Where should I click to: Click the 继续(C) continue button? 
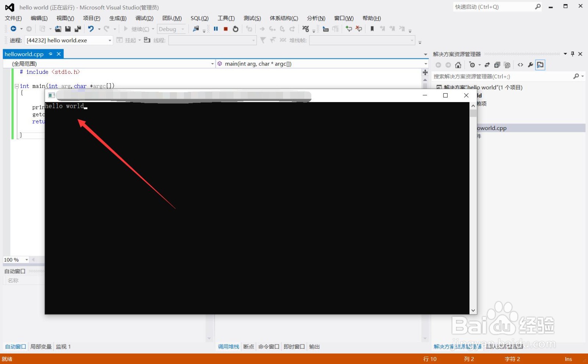(137, 29)
